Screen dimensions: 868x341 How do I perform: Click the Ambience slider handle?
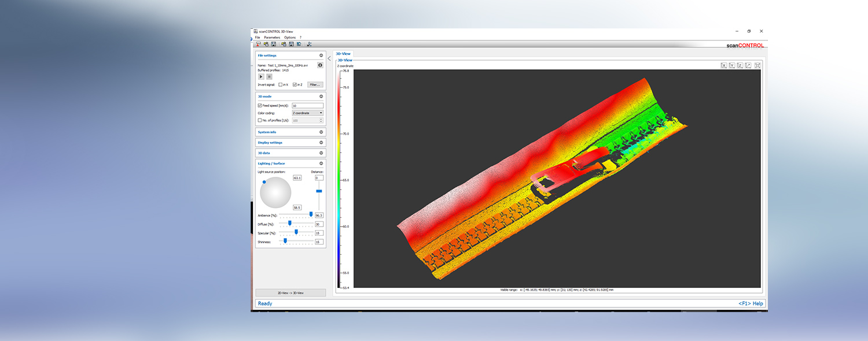(311, 214)
